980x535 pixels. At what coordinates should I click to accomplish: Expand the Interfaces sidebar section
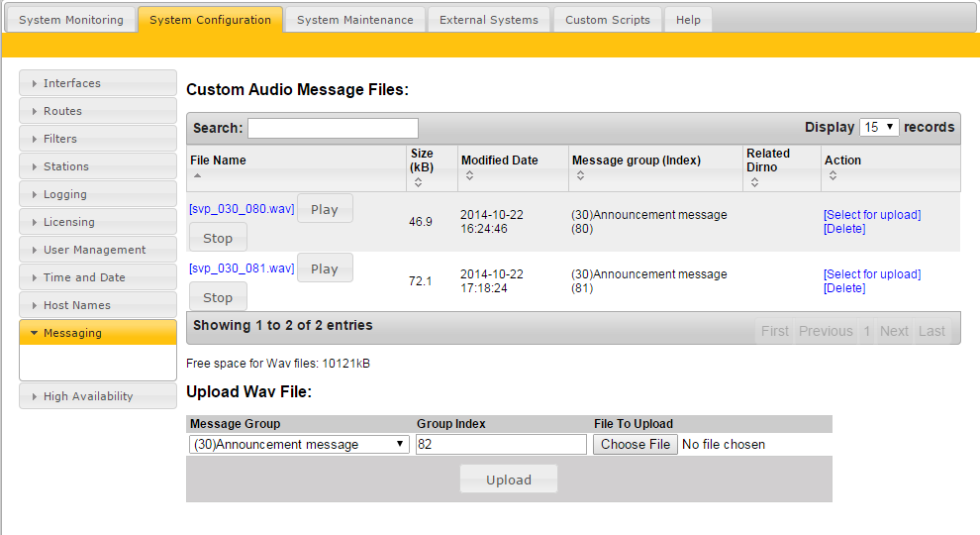97,83
